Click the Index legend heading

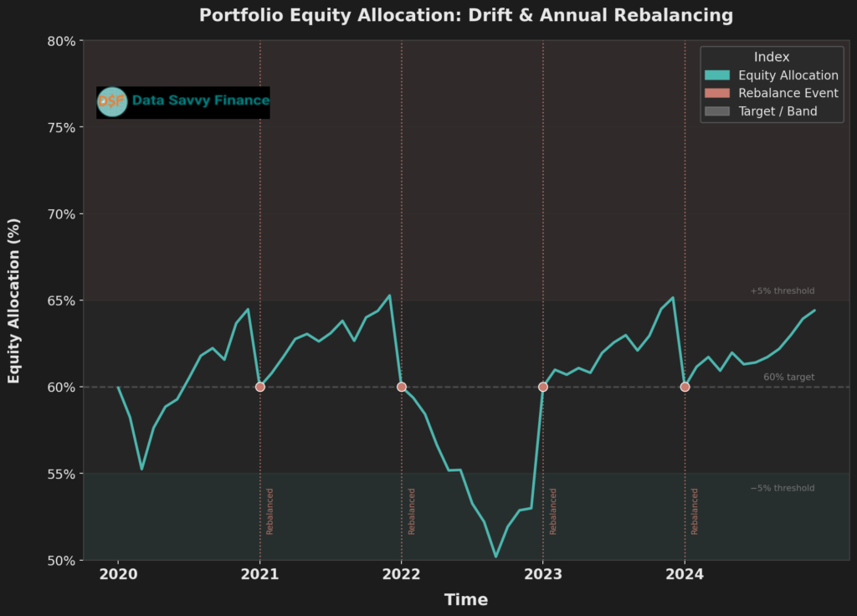(771, 57)
